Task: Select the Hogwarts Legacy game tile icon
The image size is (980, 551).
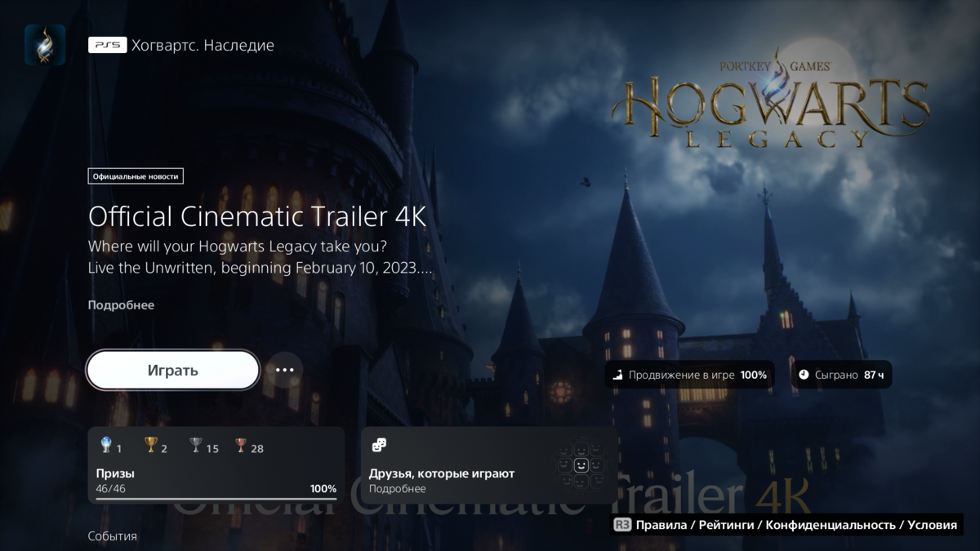Action: click(45, 45)
